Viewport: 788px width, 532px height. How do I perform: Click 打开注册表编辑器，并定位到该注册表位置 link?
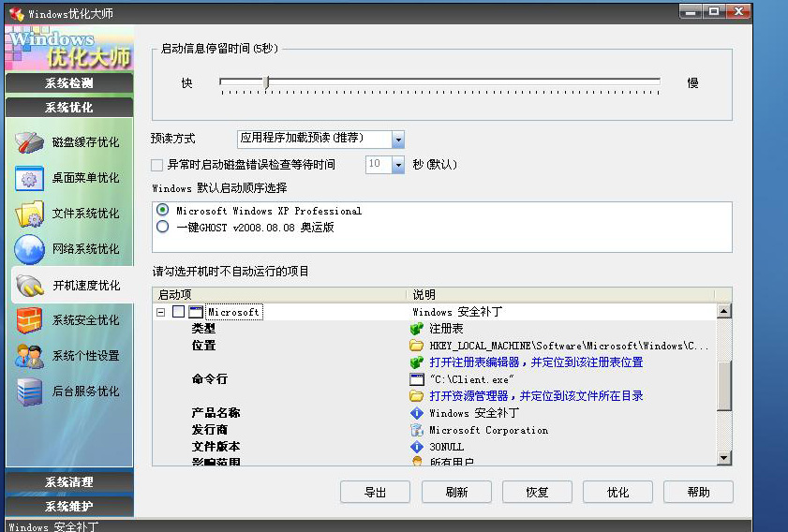point(536,362)
